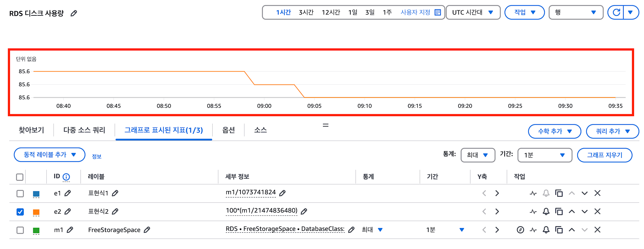
Task: Check the m1 row checkbox
Action: pos(20,230)
